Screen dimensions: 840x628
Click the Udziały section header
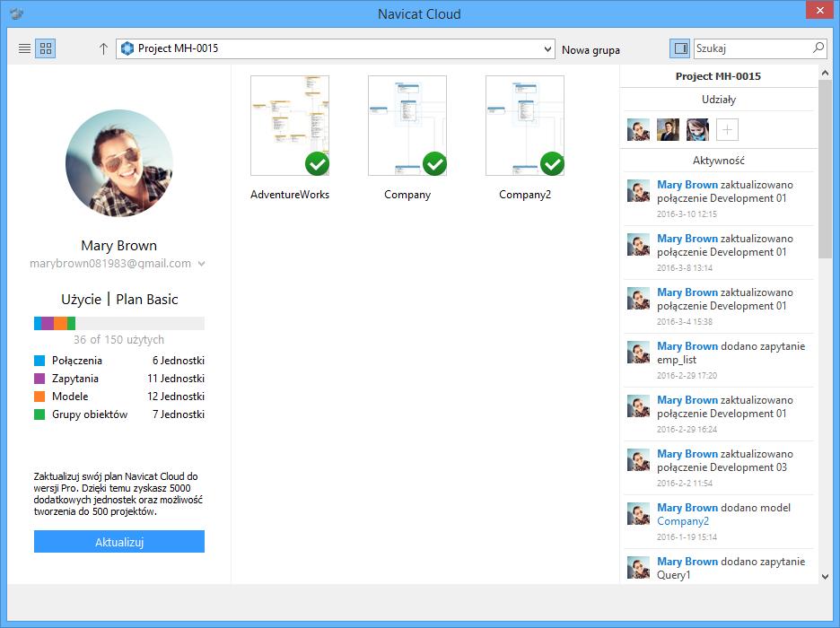click(719, 100)
